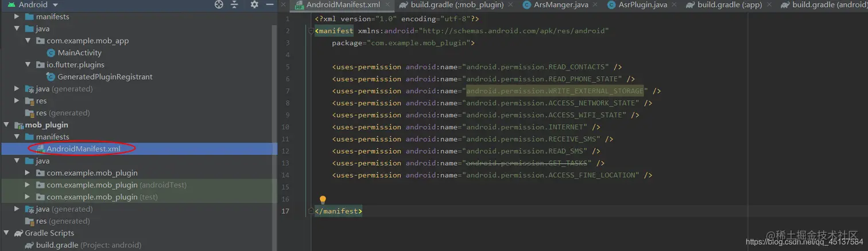This screenshot has height=251, width=868.
Task: Expand the res folder node
Action: coord(17,101)
